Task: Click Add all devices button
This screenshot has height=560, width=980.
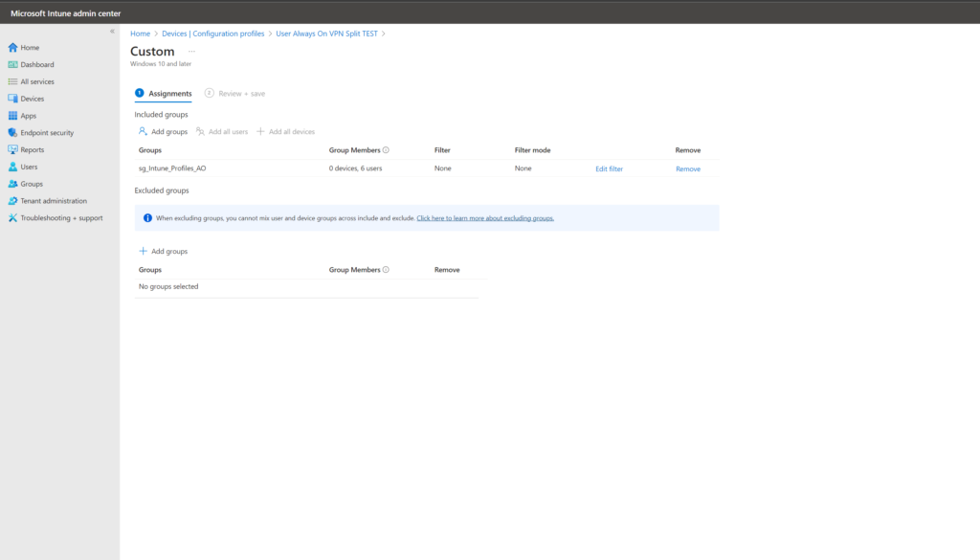Action: pos(285,131)
